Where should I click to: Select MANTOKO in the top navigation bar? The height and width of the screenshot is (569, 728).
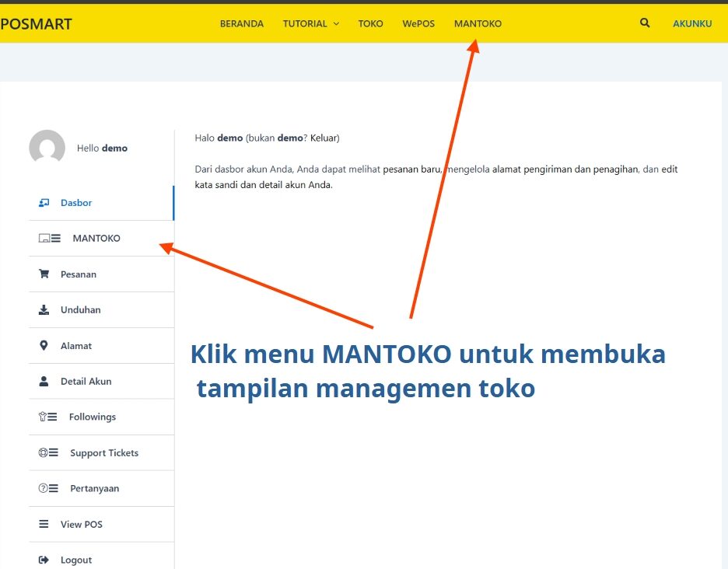click(x=478, y=24)
